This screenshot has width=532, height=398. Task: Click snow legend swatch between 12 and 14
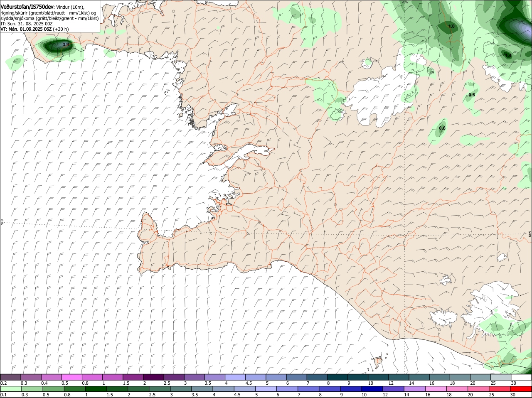(x=399, y=377)
